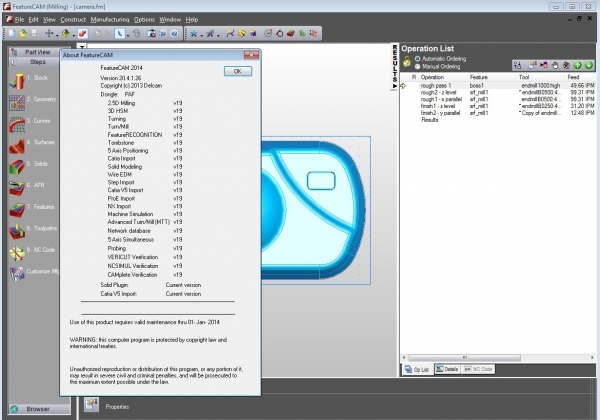
Task: Open the Curves step icon
Action: (16, 124)
